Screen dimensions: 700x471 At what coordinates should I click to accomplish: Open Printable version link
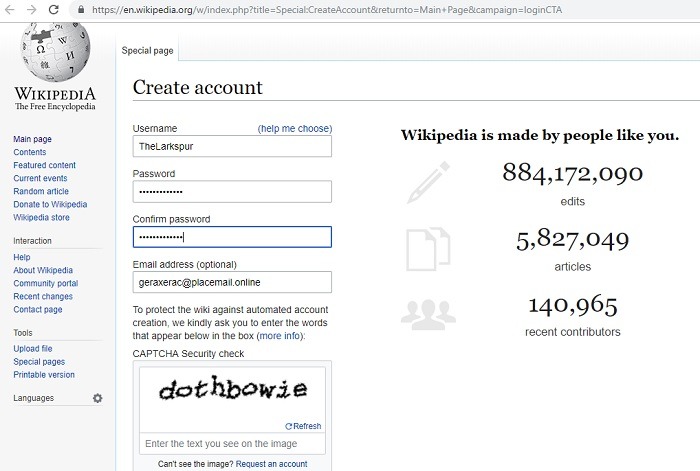pyautogui.click(x=44, y=375)
